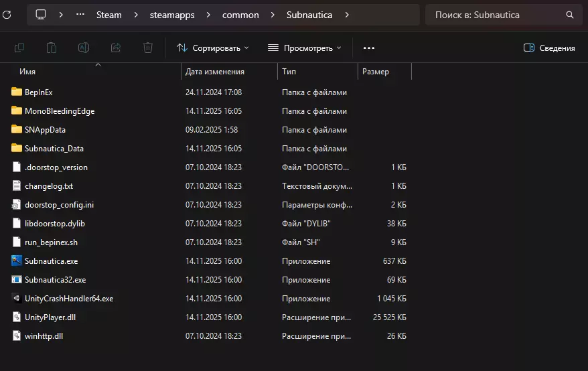
Task: Click the Размер column header
Action: pyautogui.click(x=376, y=72)
